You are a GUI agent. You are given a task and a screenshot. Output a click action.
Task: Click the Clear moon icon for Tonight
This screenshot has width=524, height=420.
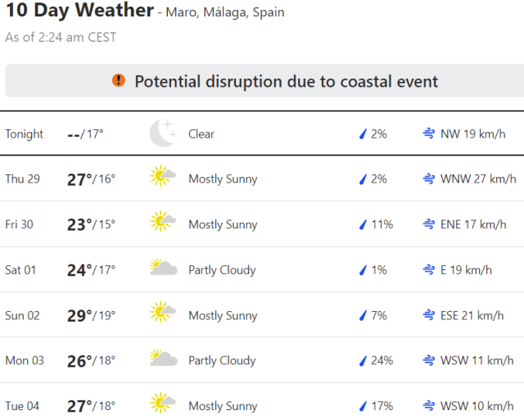163,133
